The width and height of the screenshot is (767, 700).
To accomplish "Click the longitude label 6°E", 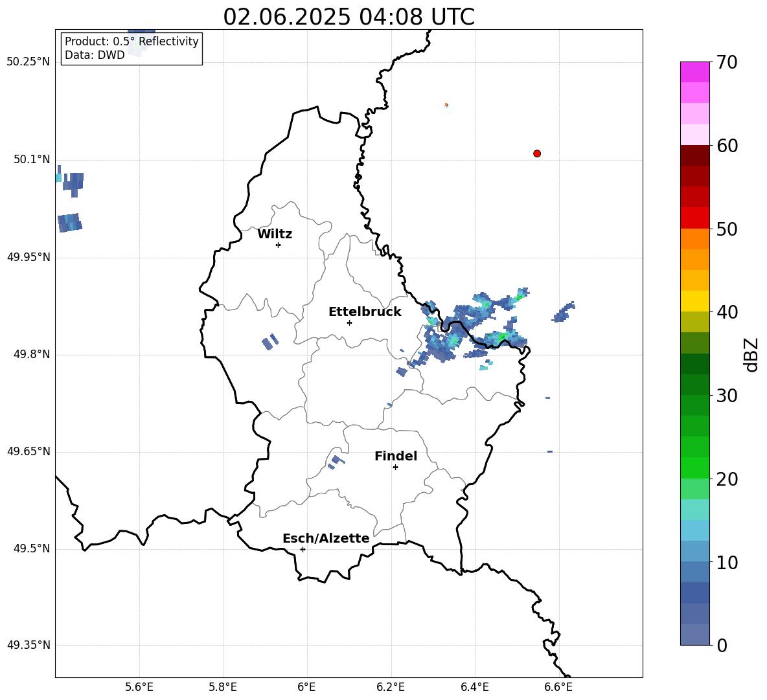I will [x=306, y=687].
